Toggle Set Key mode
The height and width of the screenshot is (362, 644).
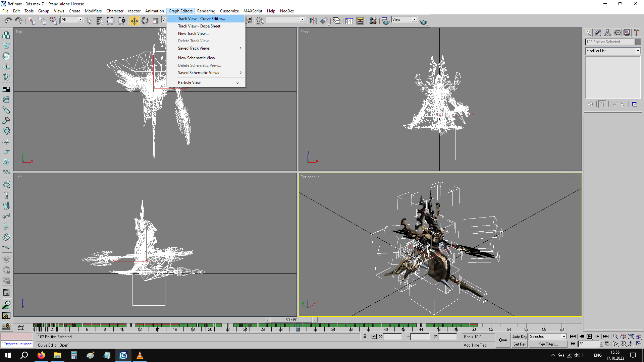tap(520, 344)
